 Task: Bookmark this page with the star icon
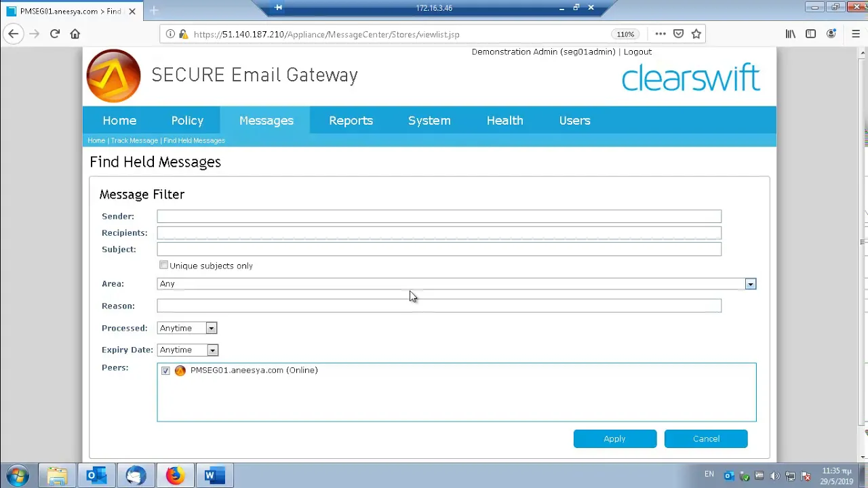(696, 34)
